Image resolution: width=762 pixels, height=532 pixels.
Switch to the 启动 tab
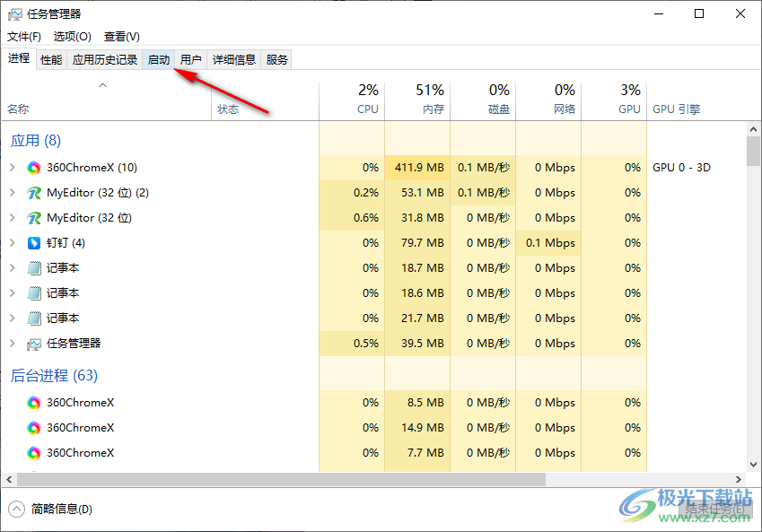coord(159,60)
